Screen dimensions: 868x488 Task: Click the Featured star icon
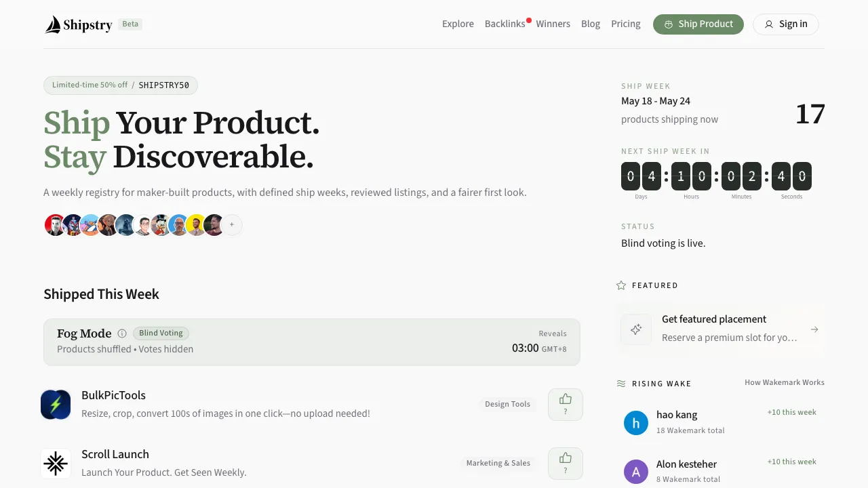[x=621, y=285]
